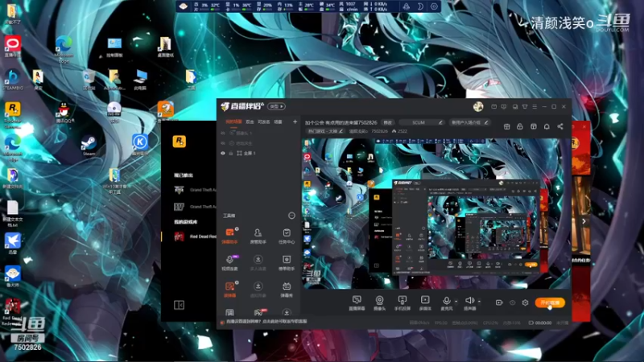This screenshot has width=644, height=362.
Task: Hide the fullscreen capture source with eye icon
Action: [223, 153]
